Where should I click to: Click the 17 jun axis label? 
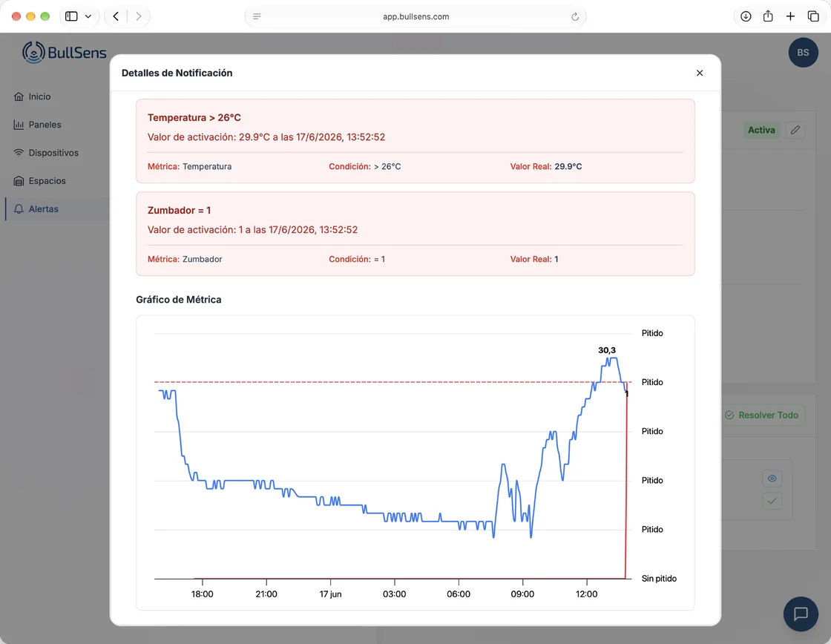coord(330,594)
